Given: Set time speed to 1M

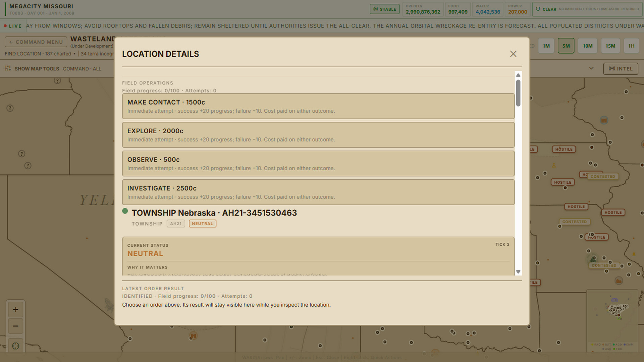Looking at the screenshot, I should (546, 46).
